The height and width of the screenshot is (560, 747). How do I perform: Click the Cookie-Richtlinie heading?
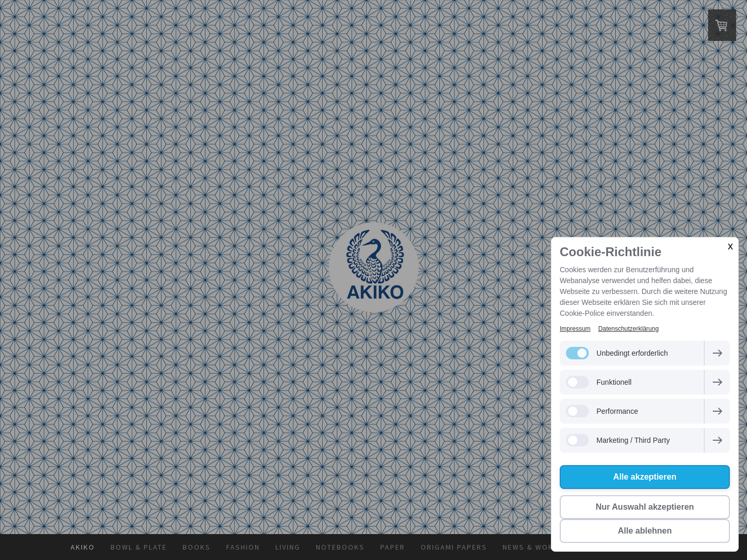(x=611, y=252)
